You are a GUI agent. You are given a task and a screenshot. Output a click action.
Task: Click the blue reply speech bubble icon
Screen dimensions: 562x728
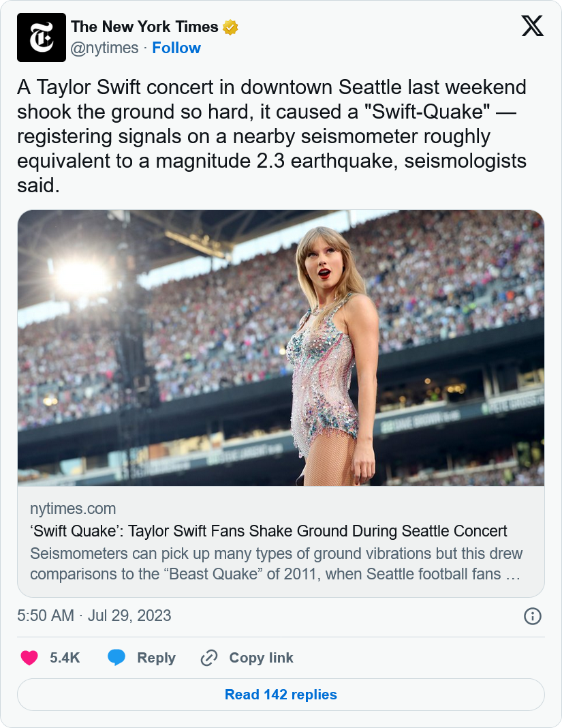[116, 658]
